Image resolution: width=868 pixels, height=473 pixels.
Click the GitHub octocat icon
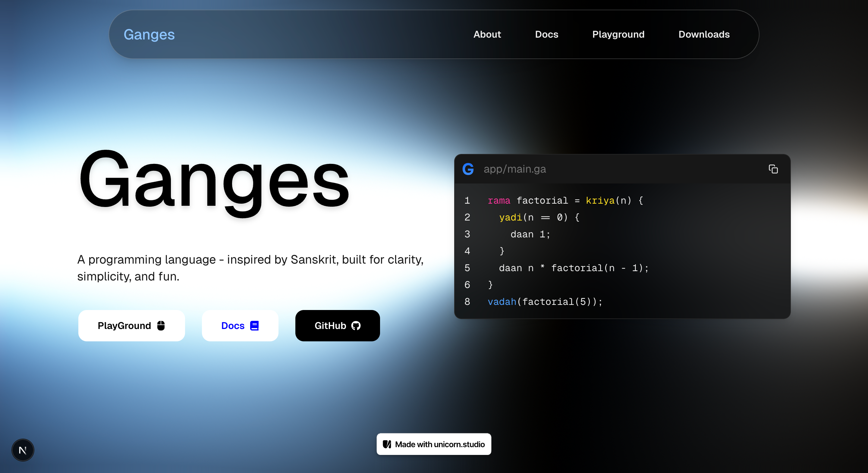pos(356,326)
